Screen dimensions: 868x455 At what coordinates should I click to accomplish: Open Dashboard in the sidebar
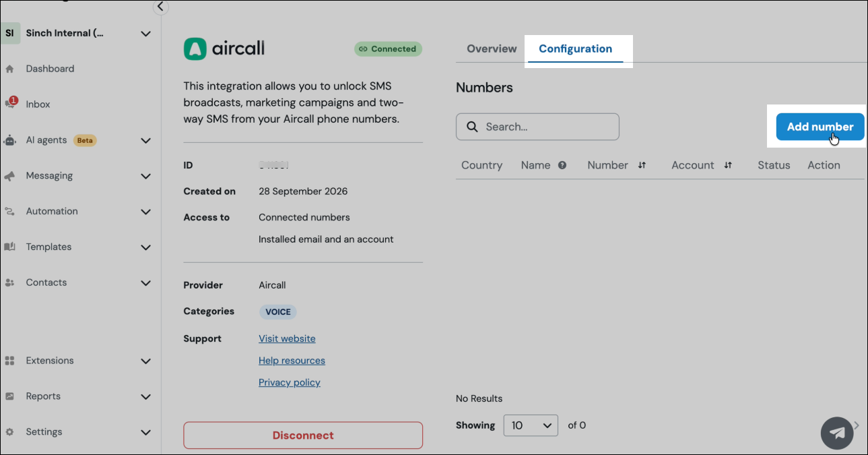pos(50,69)
